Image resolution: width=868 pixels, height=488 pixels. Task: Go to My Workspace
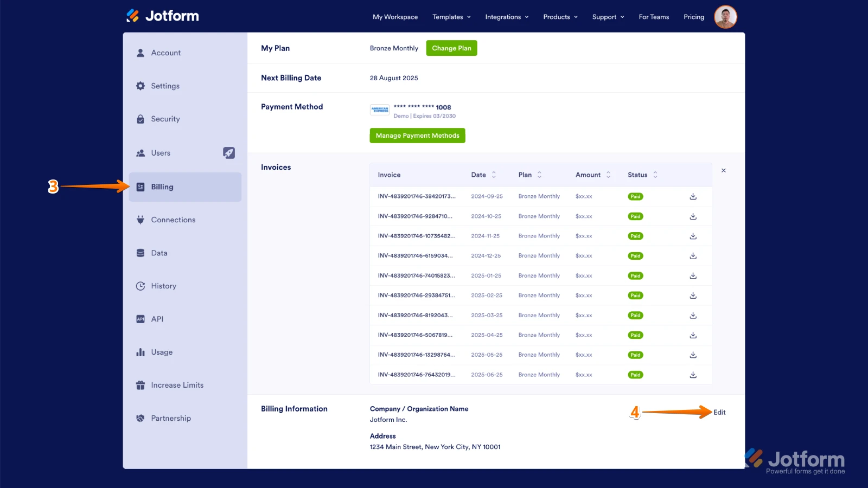395,17
